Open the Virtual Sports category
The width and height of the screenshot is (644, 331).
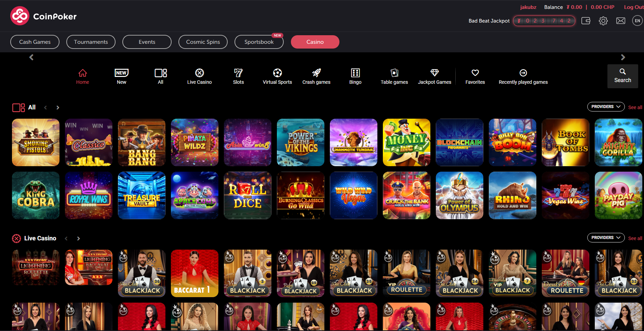click(x=278, y=77)
